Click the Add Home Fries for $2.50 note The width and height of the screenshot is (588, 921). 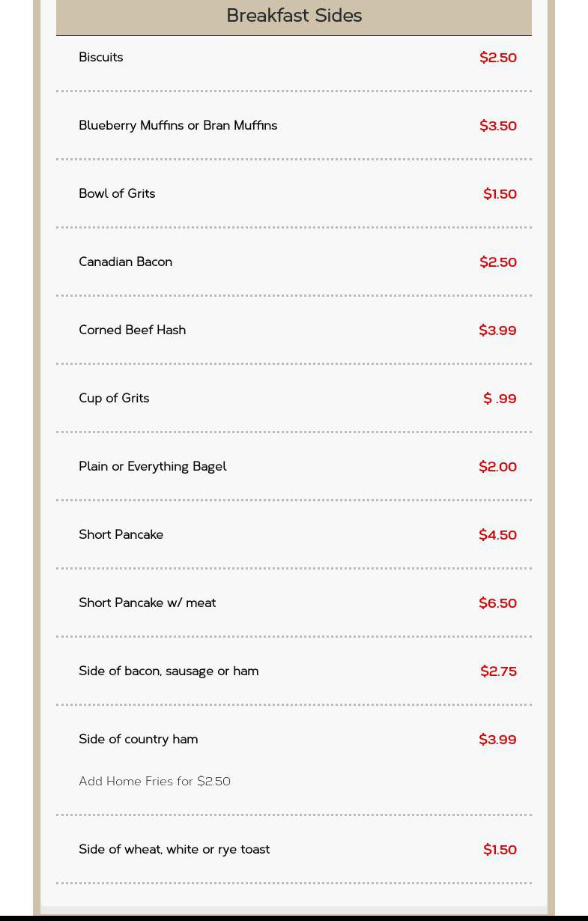pos(154,782)
